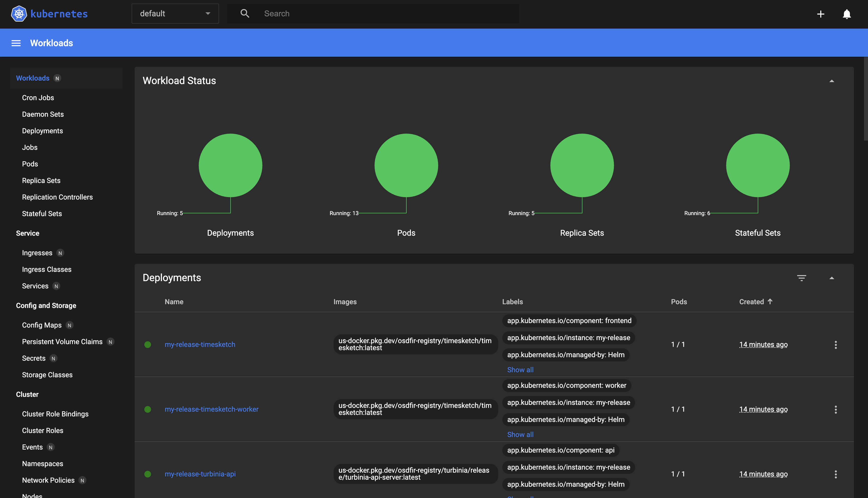Click the Deployments status pie chart
The width and height of the screenshot is (868, 498).
coord(230,165)
